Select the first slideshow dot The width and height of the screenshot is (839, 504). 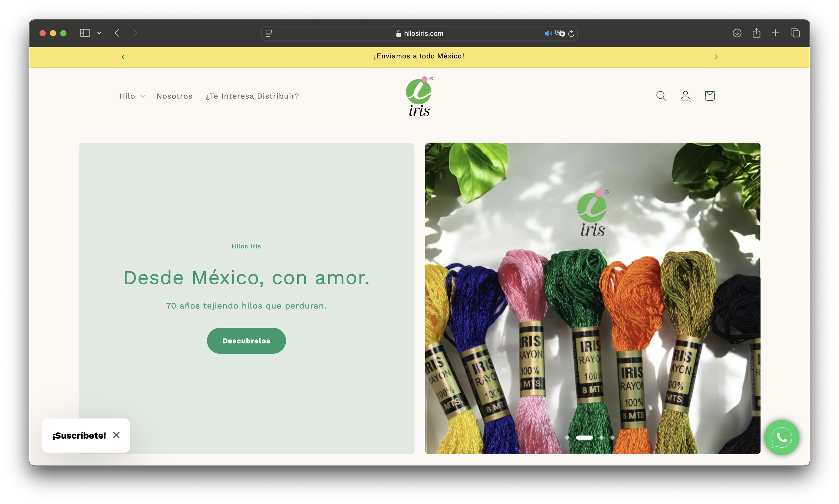567,437
